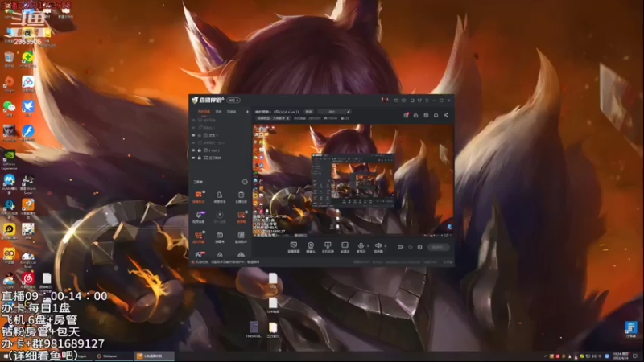
Task: Open the blue icon at desktop bottom-right
Action: tap(631, 330)
